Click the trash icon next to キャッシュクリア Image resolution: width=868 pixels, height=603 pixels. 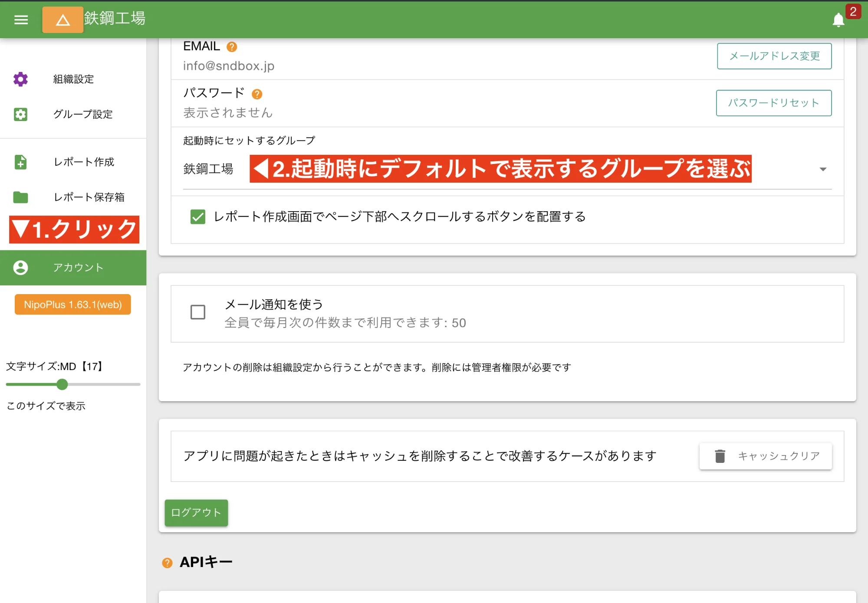pyautogui.click(x=720, y=456)
